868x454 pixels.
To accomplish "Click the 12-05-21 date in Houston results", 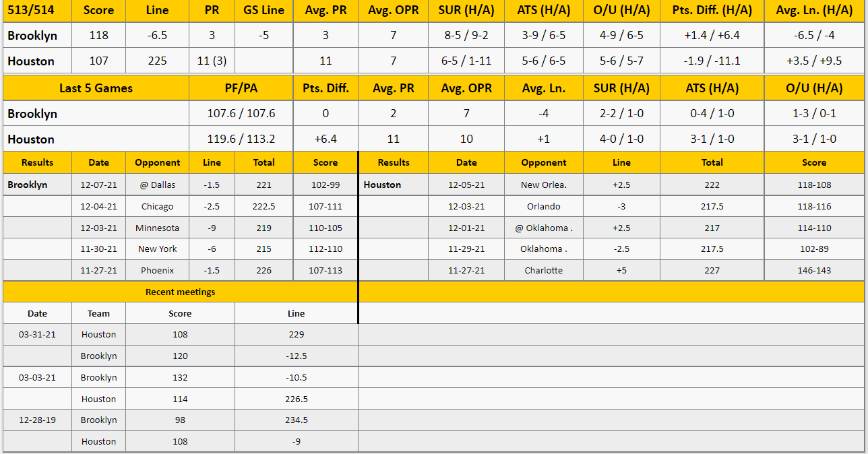I will 466,185.
